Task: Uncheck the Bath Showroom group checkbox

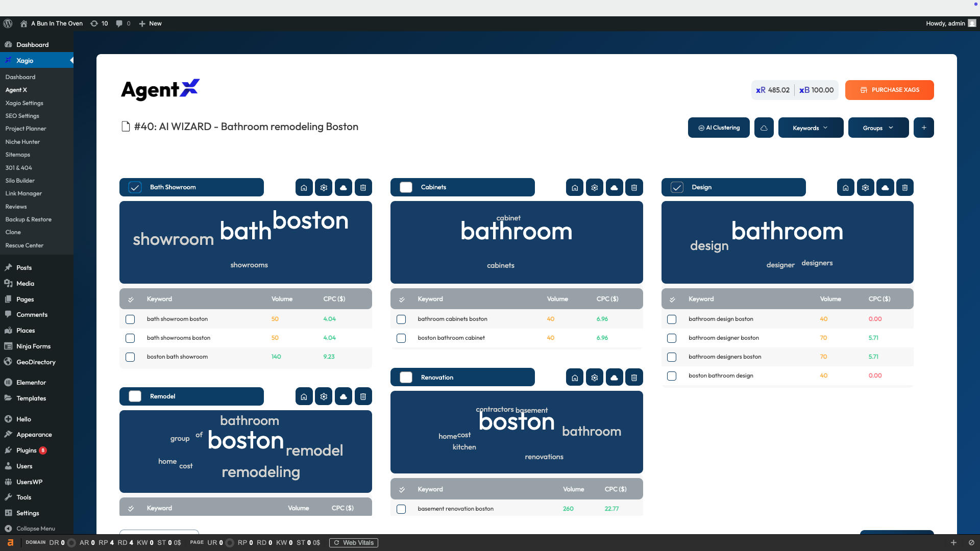Action: [x=135, y=187]
